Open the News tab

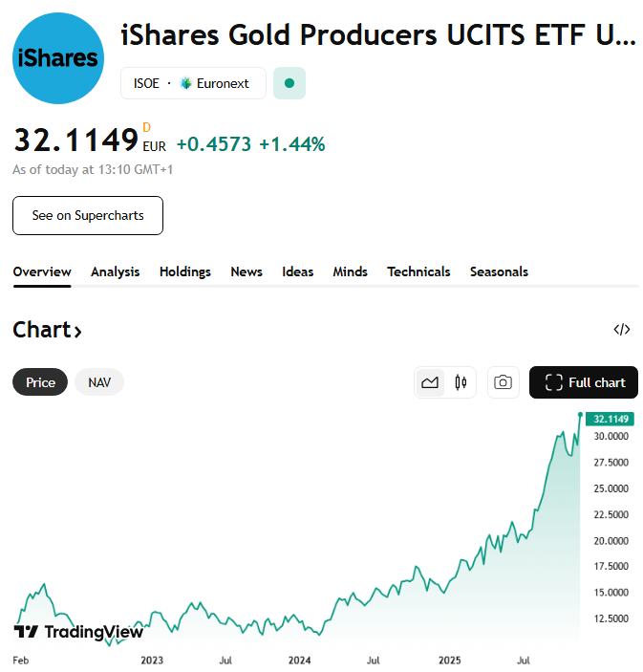(246, 271)
